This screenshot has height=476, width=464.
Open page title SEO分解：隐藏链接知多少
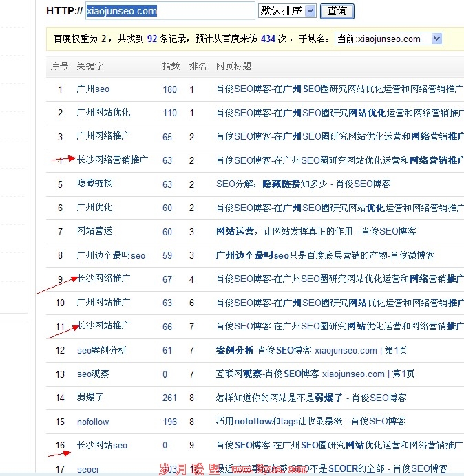pos(303,184)
